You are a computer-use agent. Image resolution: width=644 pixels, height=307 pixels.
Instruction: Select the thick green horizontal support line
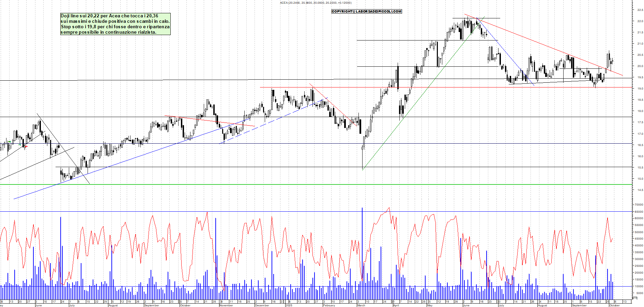coord(307,185)
